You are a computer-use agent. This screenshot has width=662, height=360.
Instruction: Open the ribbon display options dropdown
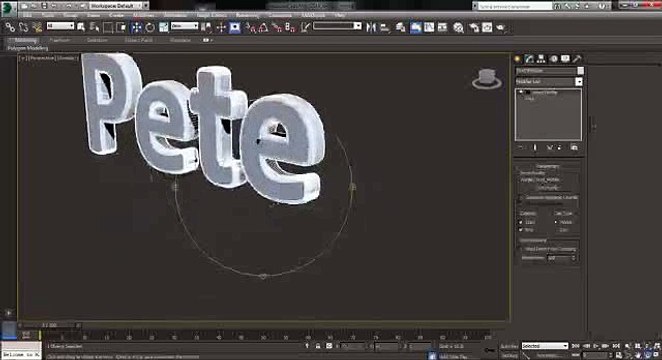coord(207,41)
